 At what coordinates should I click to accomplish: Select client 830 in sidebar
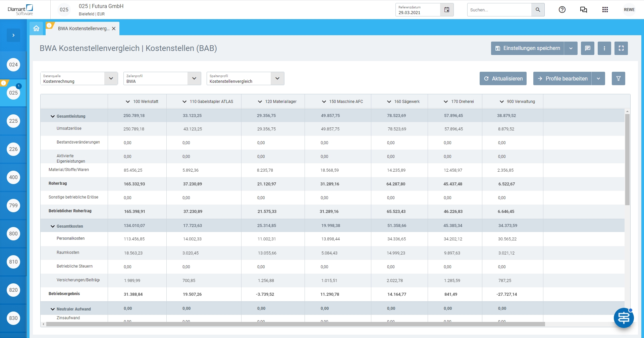coord(13,318)
